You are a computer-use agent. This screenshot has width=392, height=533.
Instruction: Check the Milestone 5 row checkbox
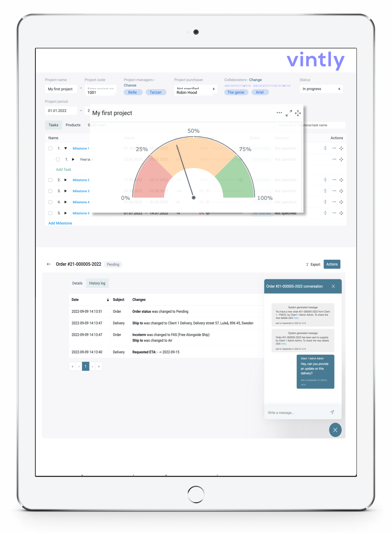(x=50, y=213)
